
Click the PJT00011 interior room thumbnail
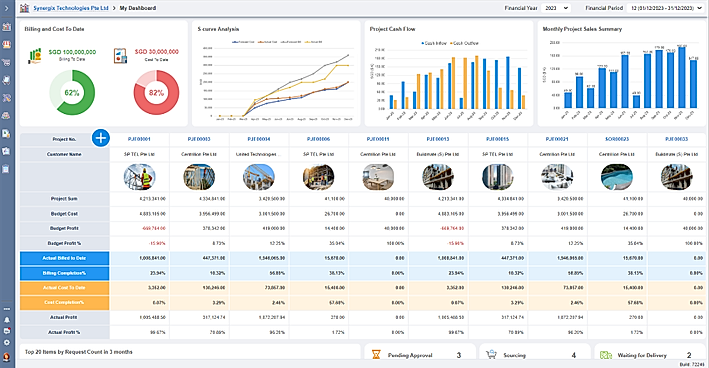pyautogui.click(x=378, y=177)
